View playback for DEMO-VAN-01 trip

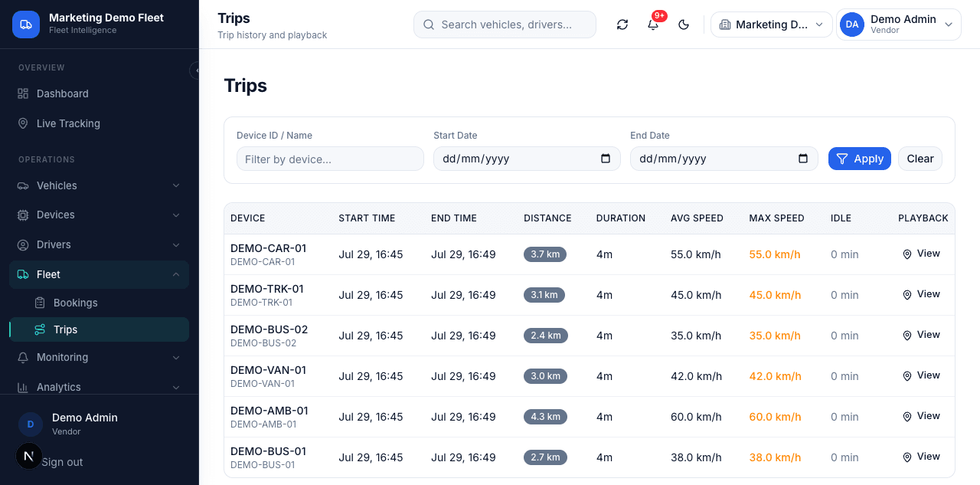[921, 375]
